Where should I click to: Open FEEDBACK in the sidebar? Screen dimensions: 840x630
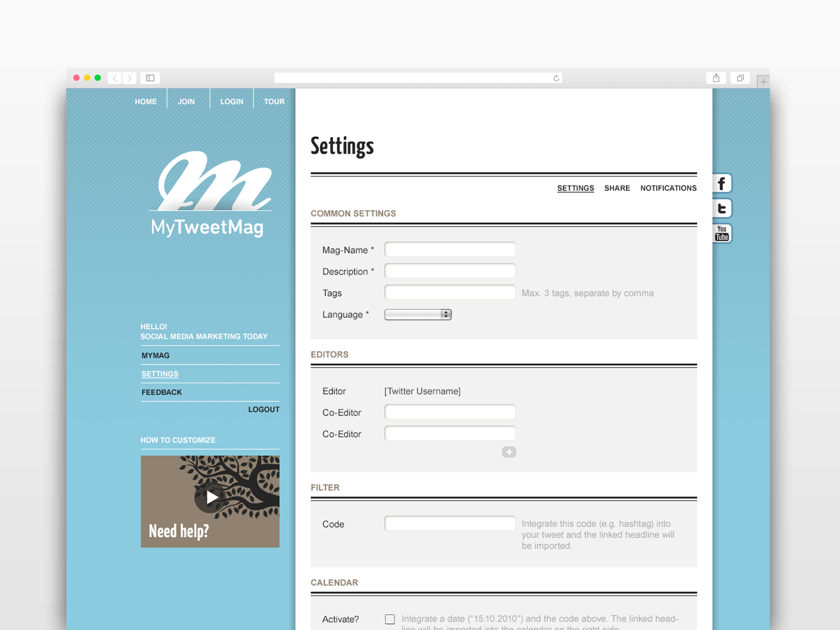162,392
